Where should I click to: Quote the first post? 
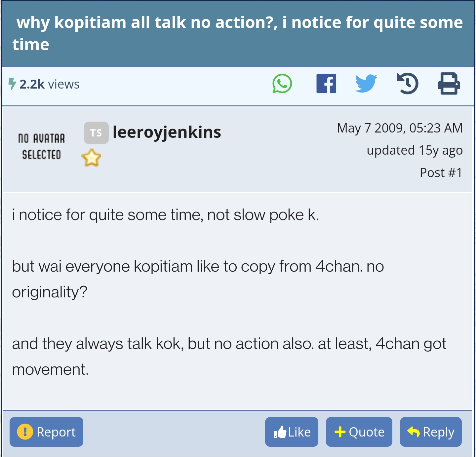click(x=359, y=432)
